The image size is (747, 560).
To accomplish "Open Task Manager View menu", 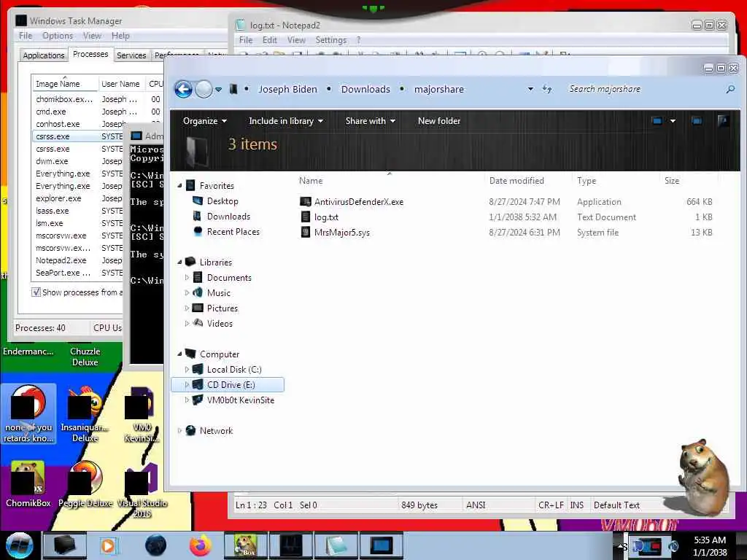I will (92, 36).
